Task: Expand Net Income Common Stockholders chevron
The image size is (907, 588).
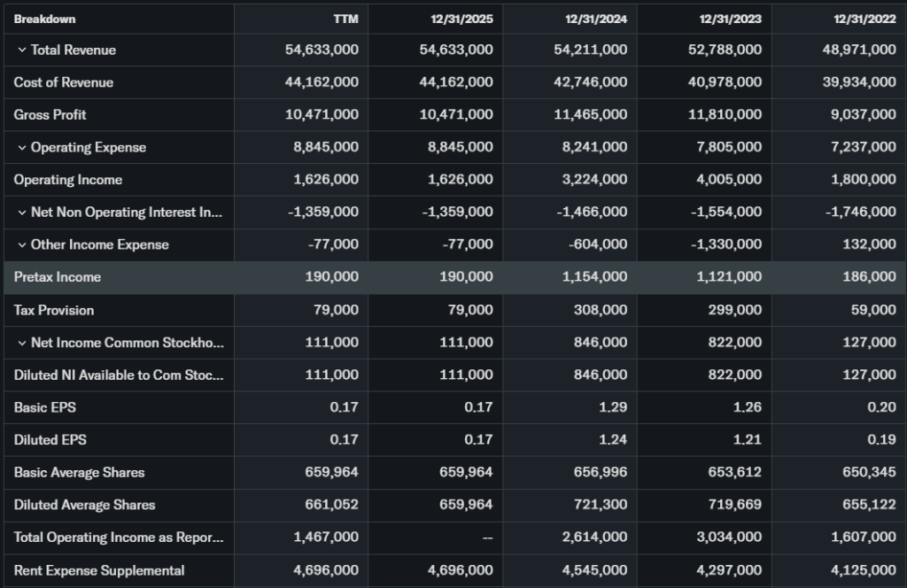Action: [21, 343]
